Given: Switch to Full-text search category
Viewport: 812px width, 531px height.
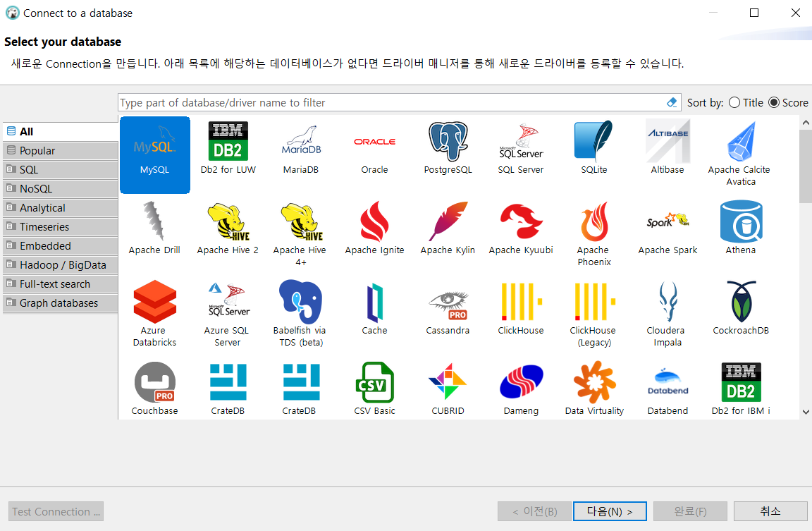Looking at the screenshot, I should (x=61, y=284).
